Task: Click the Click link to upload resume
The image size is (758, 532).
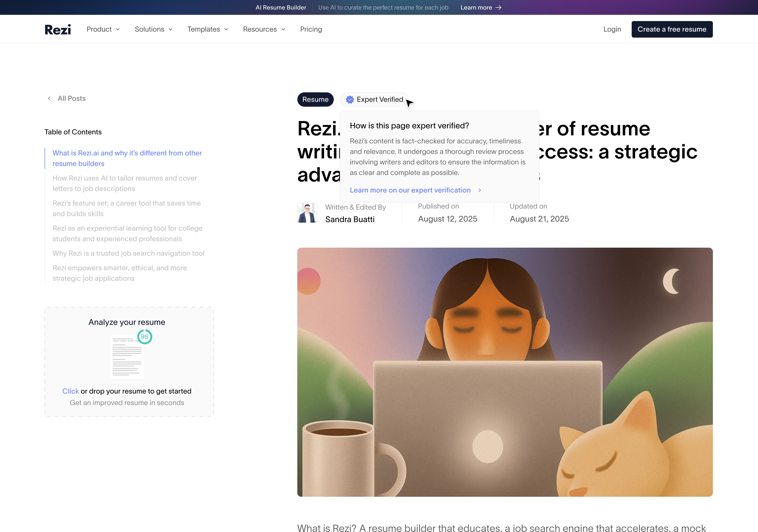Action: pos(70,391)
